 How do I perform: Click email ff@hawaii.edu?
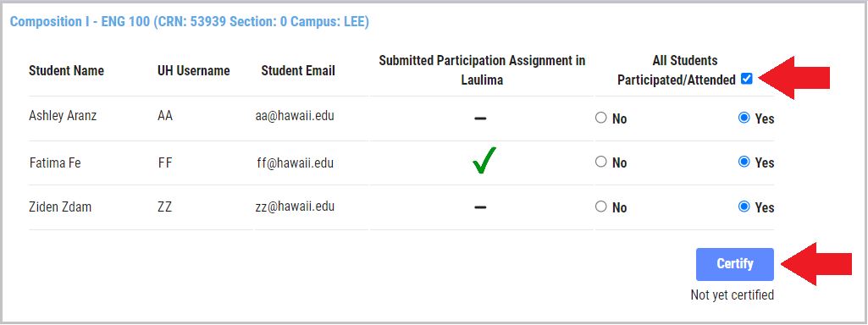coord(295,162)
